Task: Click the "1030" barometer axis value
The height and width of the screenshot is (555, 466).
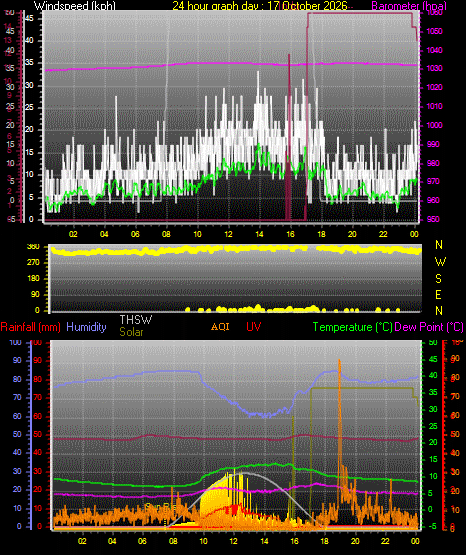Action: [435, 68]
